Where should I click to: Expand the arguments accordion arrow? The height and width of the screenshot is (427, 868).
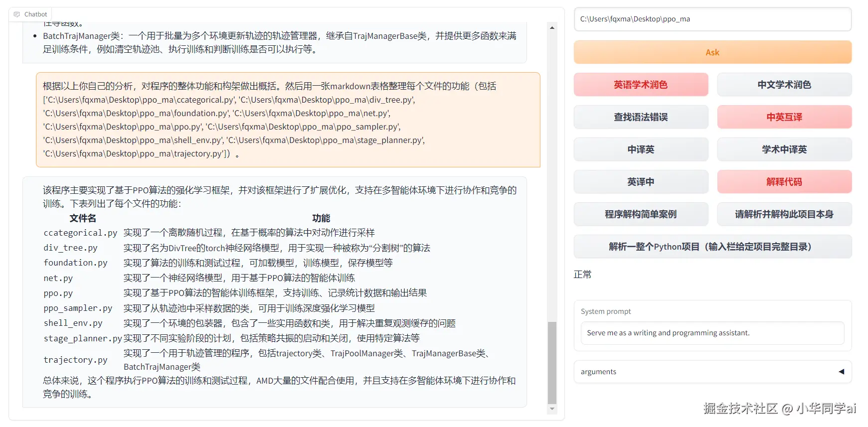tap(841, 372)
